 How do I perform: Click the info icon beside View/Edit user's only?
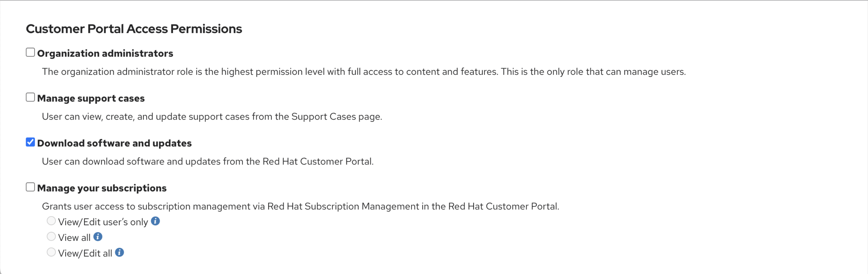coord(155,221)
